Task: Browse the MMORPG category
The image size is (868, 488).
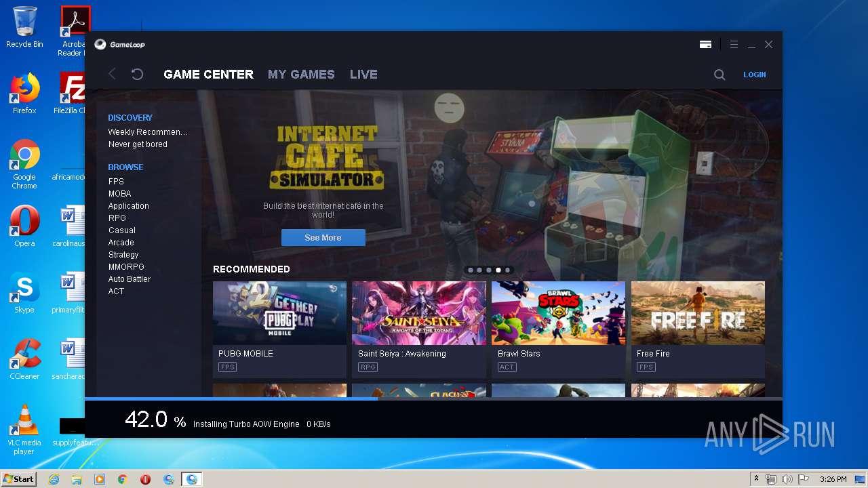Action: point(126,267)
